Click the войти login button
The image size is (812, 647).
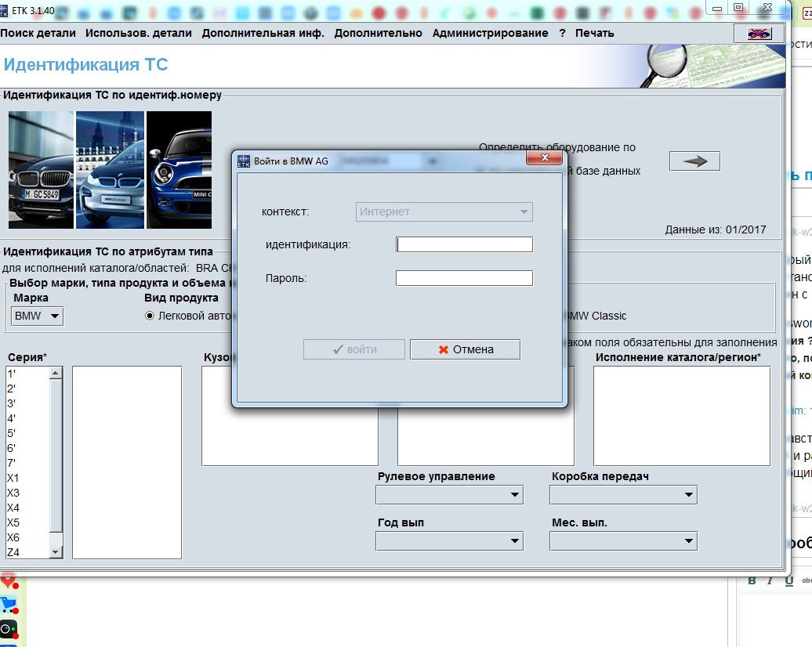(354, 349)
